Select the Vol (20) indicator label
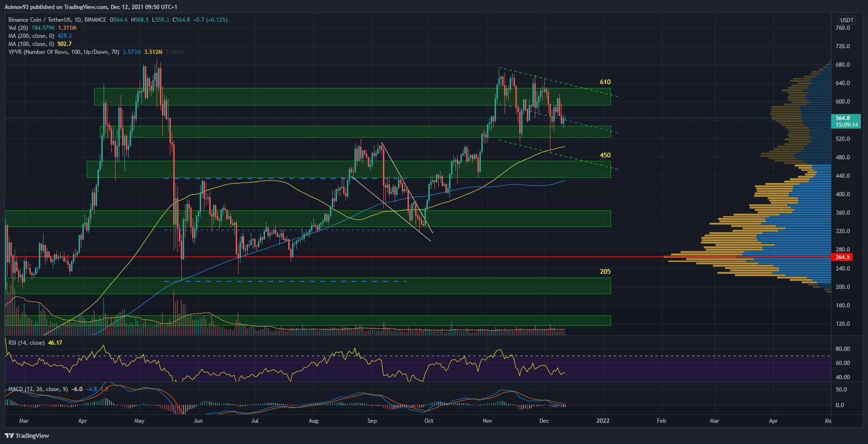The image size is (868, 444). coord(18,28)
